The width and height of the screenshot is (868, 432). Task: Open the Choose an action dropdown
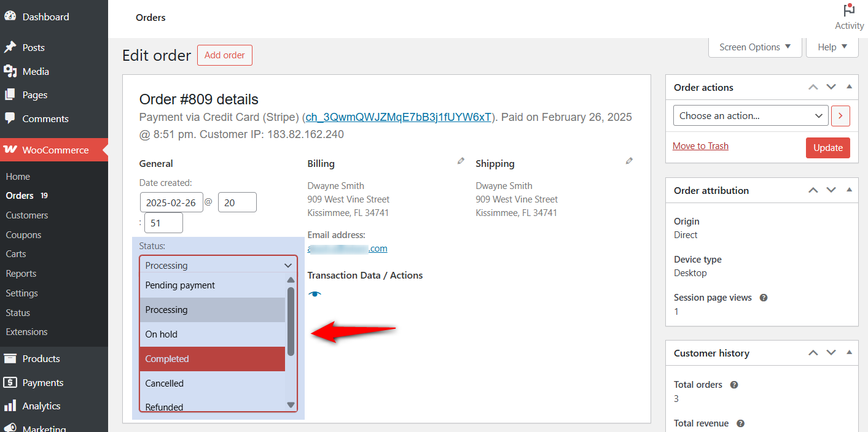tap(750, 115)
